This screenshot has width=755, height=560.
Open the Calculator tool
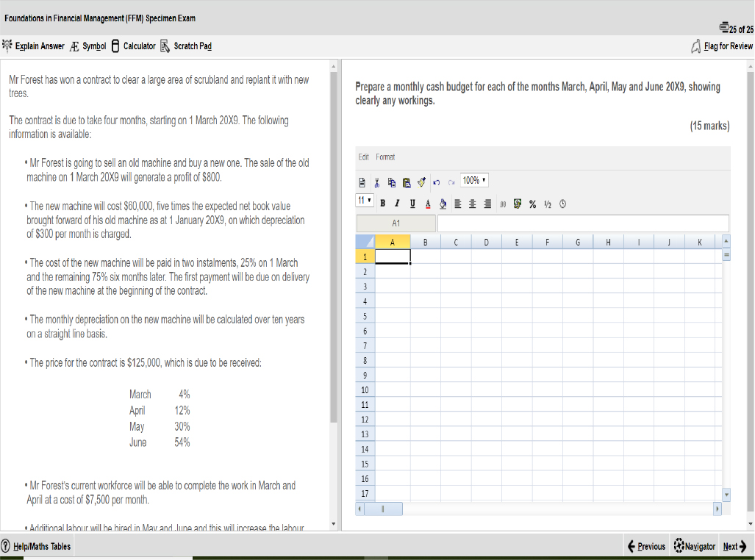click(133, 46)
